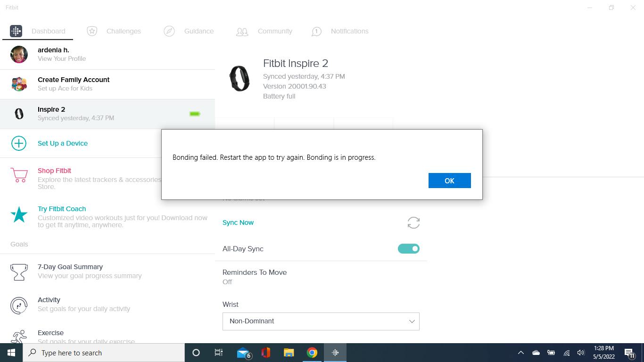Viewport: 644px width, 362px height.
Task: Show hidden system tray icons
Action: (521, 353)
